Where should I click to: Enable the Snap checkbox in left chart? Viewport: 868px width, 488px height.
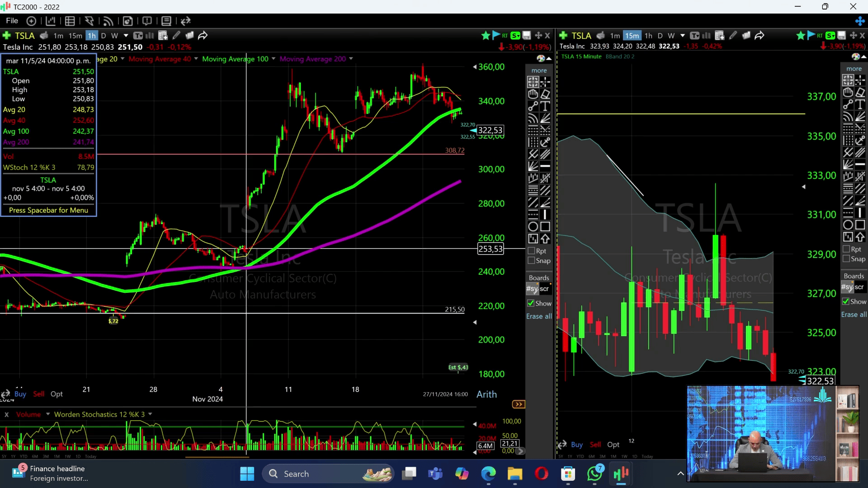coord(532,261)
